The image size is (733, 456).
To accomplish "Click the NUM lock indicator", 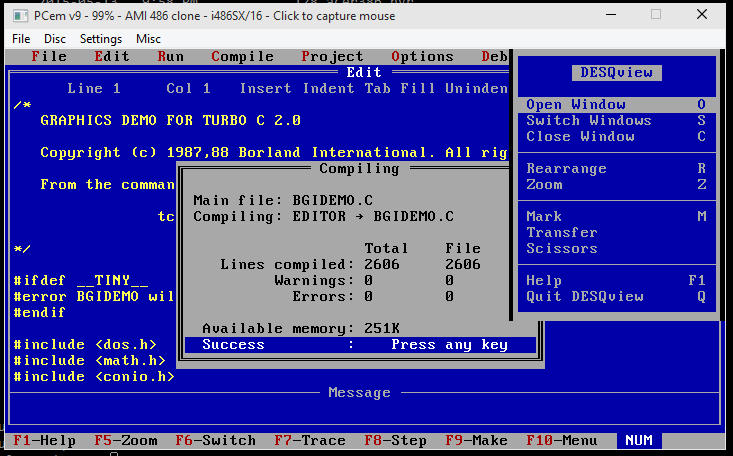I will pos(639,441).
